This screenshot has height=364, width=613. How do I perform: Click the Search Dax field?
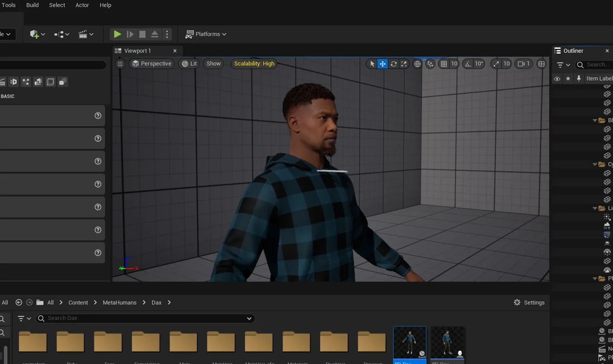(146, 318)
